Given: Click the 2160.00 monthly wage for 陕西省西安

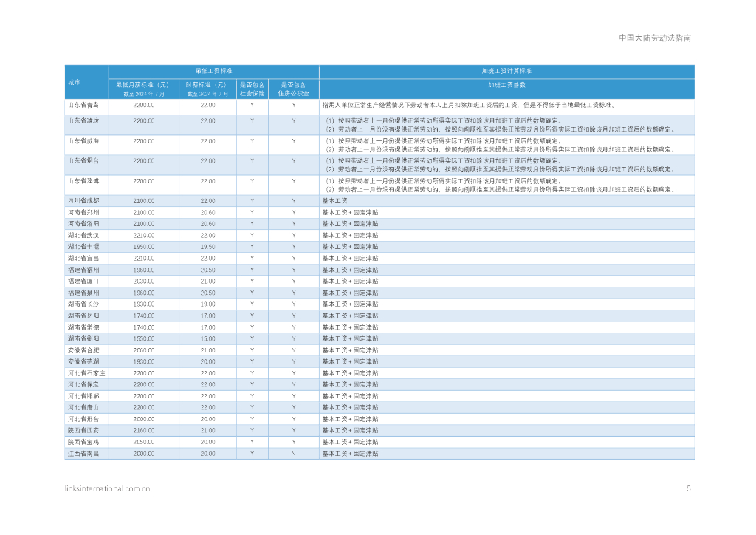Looking at the screenshot, I should tap(144, 431).
